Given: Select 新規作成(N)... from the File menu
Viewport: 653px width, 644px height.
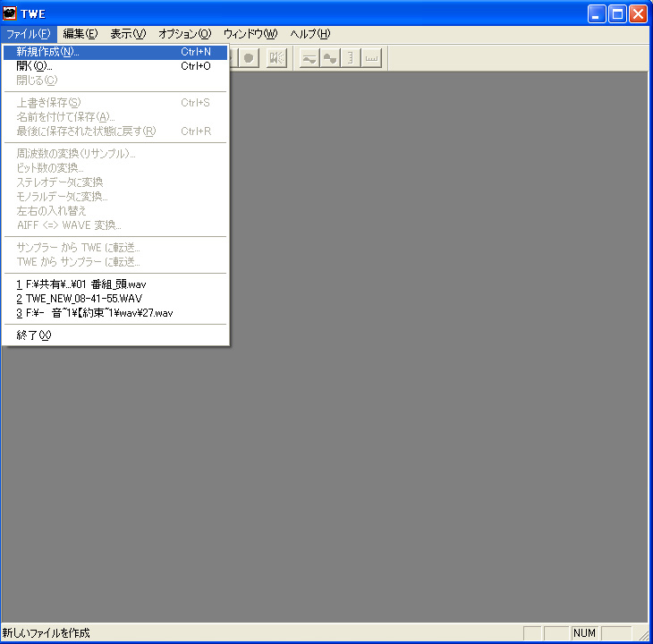Looking at the screenshot, I should click(x=115, y=52).
